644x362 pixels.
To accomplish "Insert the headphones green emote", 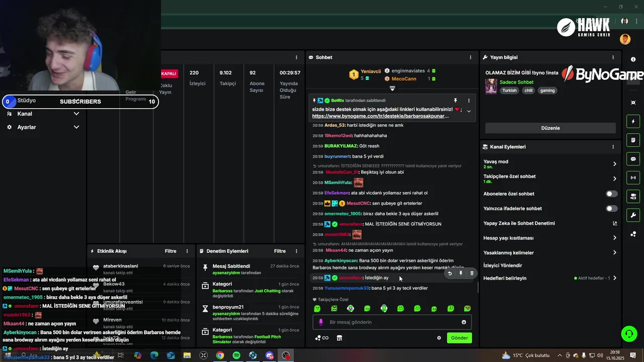I will (x=384, y=309).
